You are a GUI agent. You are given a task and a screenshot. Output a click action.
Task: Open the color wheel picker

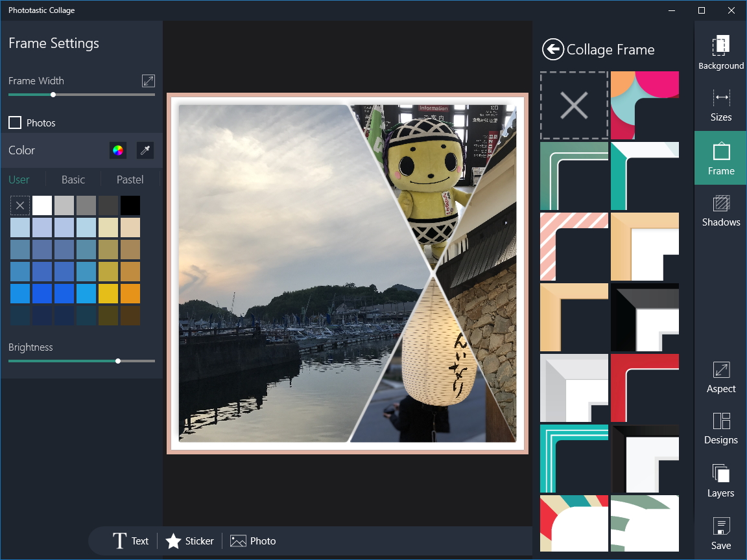point(117,150)
